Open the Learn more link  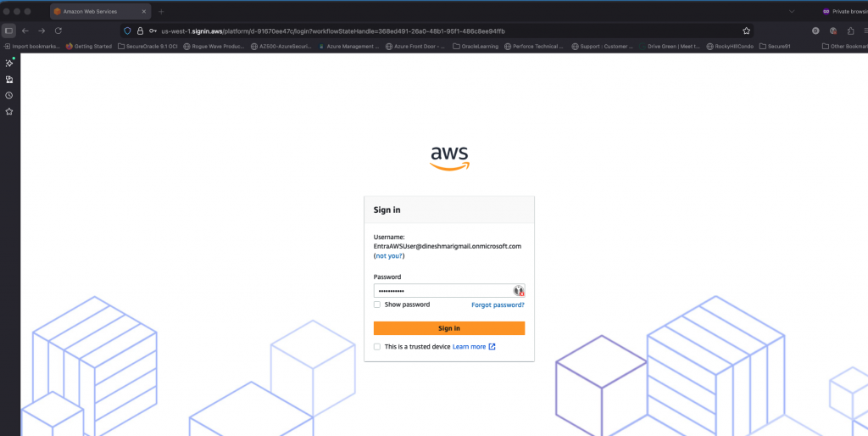[x=469, y=347]
